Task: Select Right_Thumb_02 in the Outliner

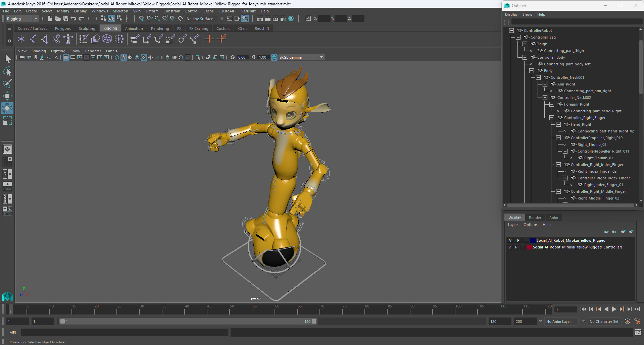Action: coord(592,145)
